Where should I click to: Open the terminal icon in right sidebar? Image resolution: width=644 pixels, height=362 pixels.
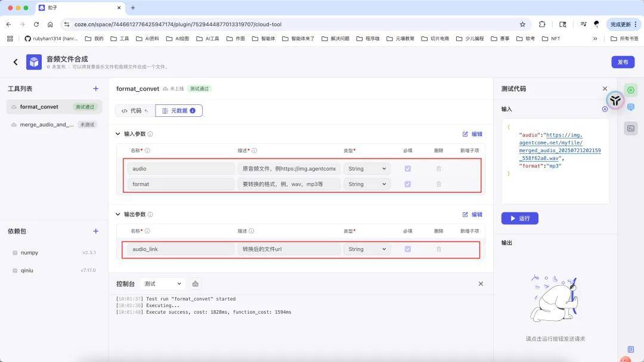pyautogui.click(x=630, y=128)
